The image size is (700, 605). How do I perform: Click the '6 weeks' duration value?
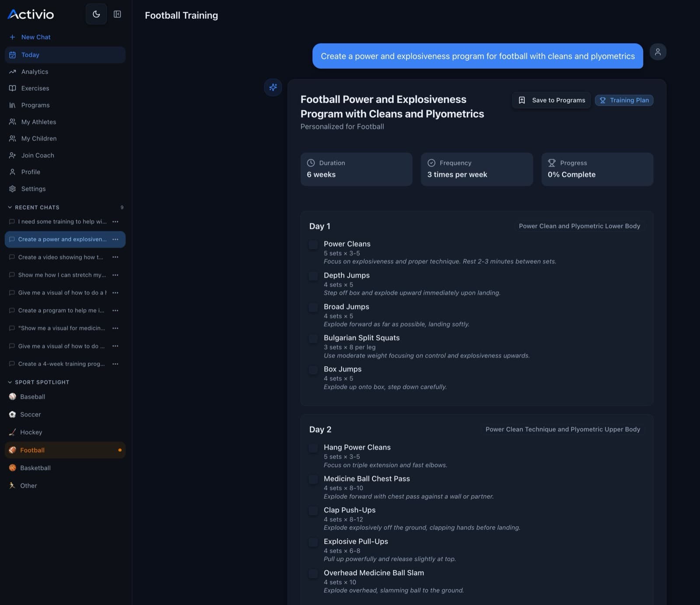click(x=321, y=175)
